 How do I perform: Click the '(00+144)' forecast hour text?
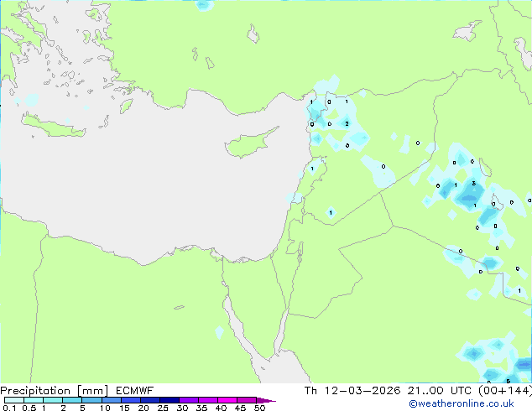(505, 391)
